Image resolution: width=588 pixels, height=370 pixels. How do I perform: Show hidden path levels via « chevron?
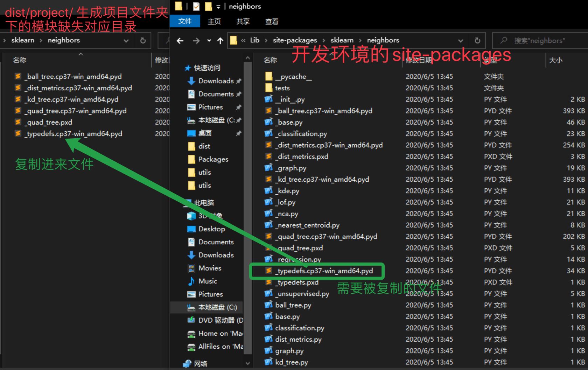pyautogui.click(x=243, y=41)
